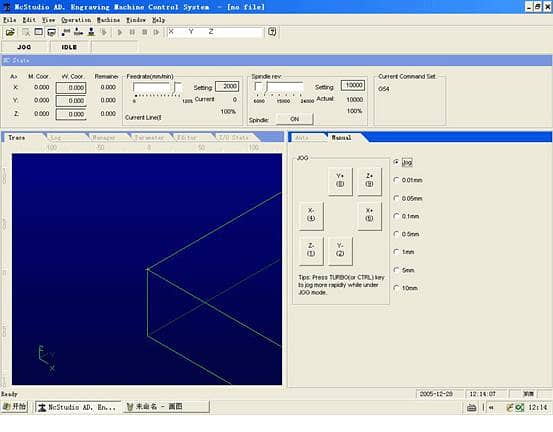The image size is (553, 432).
Task: Click the greyed-out edit file toolbar icon
Action: tap(26, 32)
